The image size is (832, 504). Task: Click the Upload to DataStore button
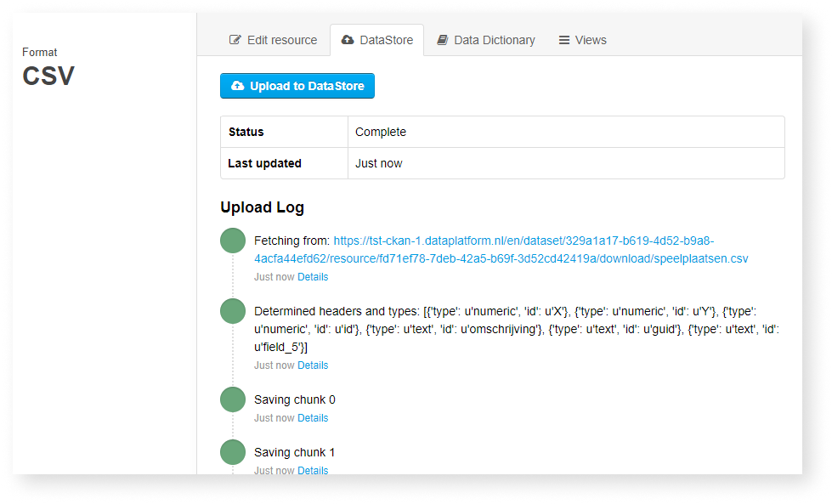coord(297,86)
